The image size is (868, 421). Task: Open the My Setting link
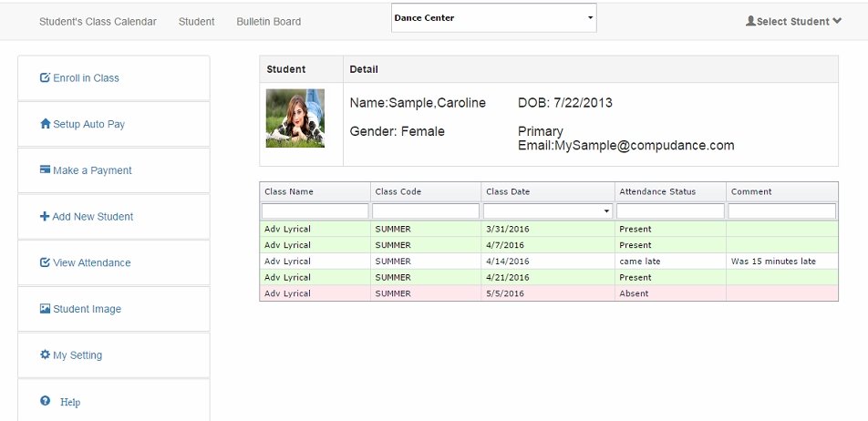pos(77,355)
